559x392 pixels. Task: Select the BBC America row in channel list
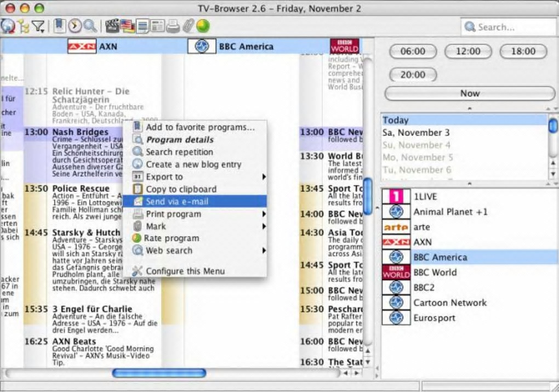coord(470,257)
